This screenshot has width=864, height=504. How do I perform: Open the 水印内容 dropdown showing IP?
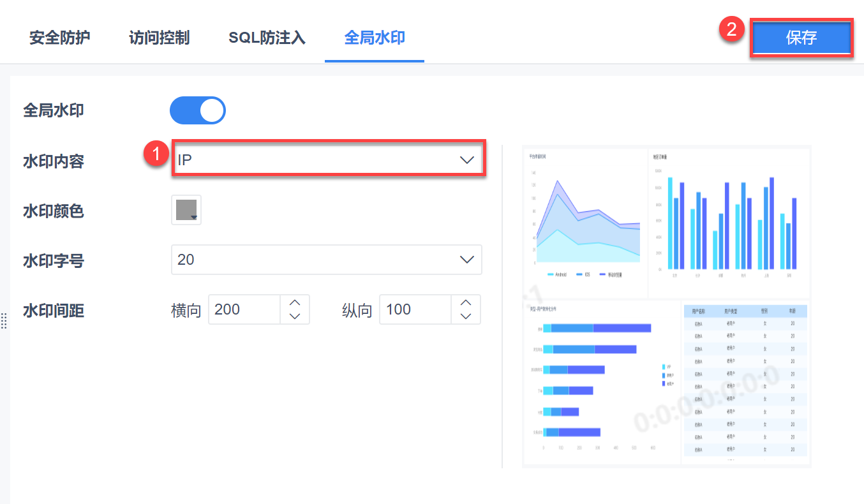[319, 160]
